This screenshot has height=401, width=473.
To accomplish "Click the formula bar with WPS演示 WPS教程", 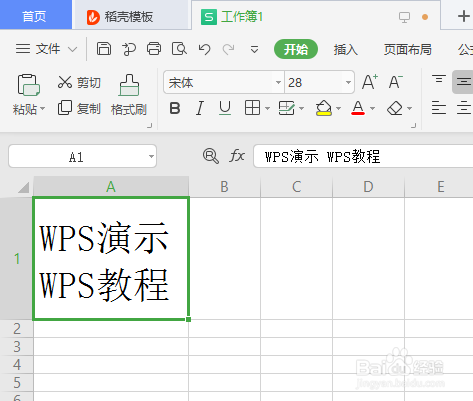I will 363,156.
